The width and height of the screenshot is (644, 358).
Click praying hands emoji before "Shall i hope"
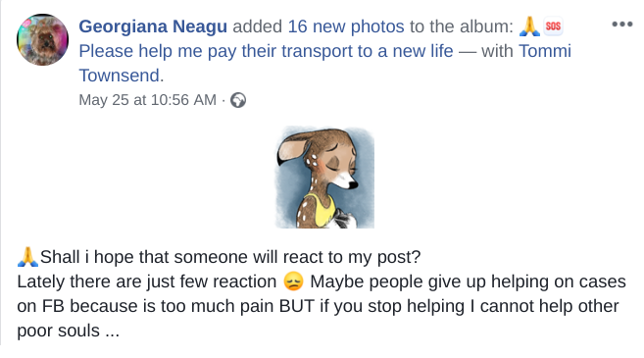pyautogui.click(x=27, y=257)
